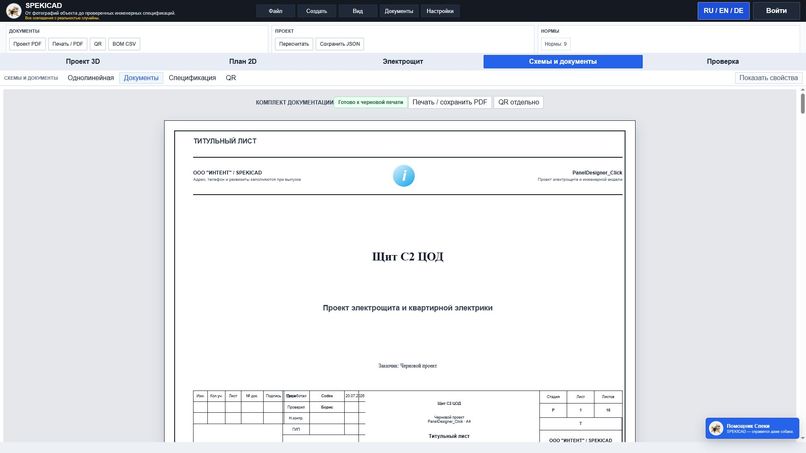Click the blue info icon on title sheet
806x453 pixels.
pyautogui.click(x=404, y=176)
